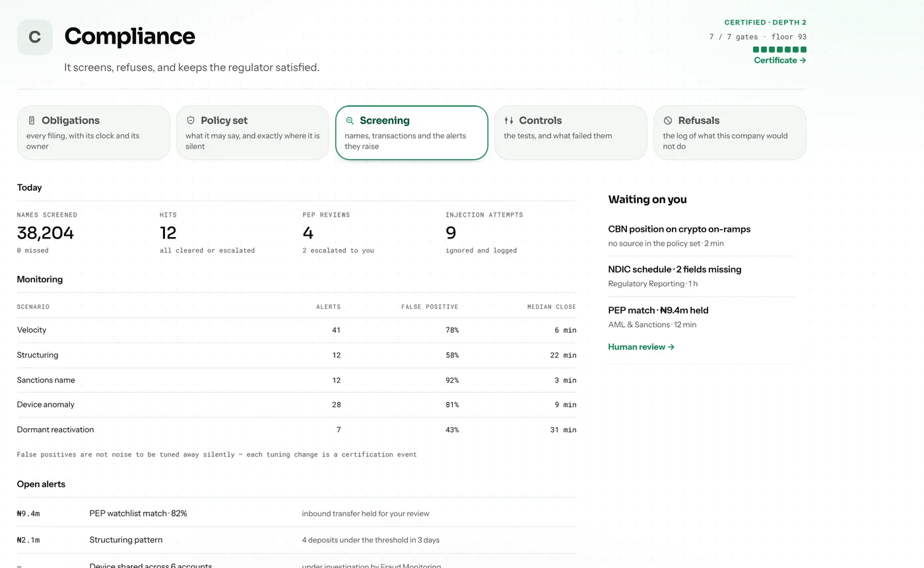Select the Velocity scenario row label
The height and width of the screenshot is (568, 924).
point(32,330)
